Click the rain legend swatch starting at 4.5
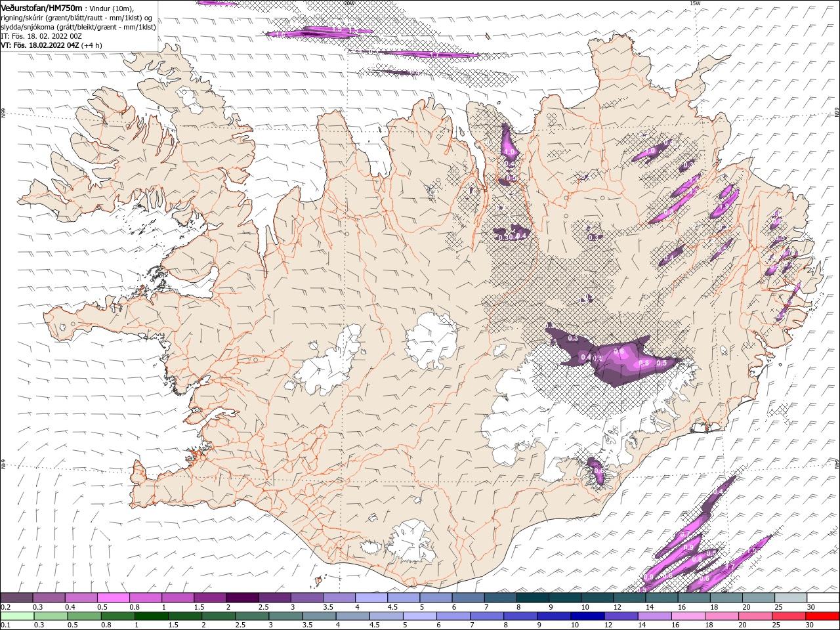840x630 pixels. pos(386,616)
